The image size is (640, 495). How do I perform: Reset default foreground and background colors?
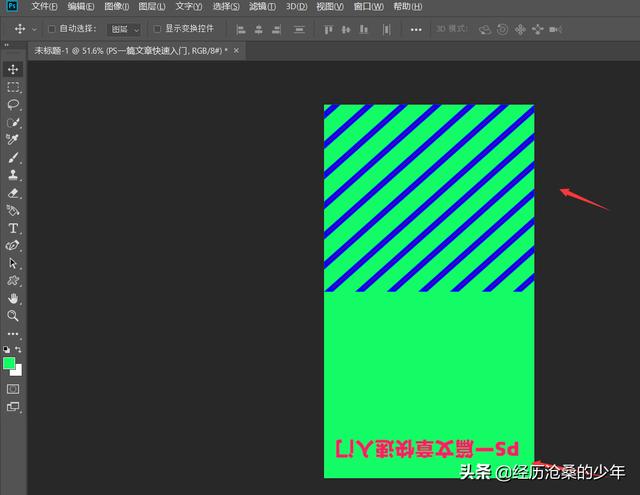(x=7, y=350)
